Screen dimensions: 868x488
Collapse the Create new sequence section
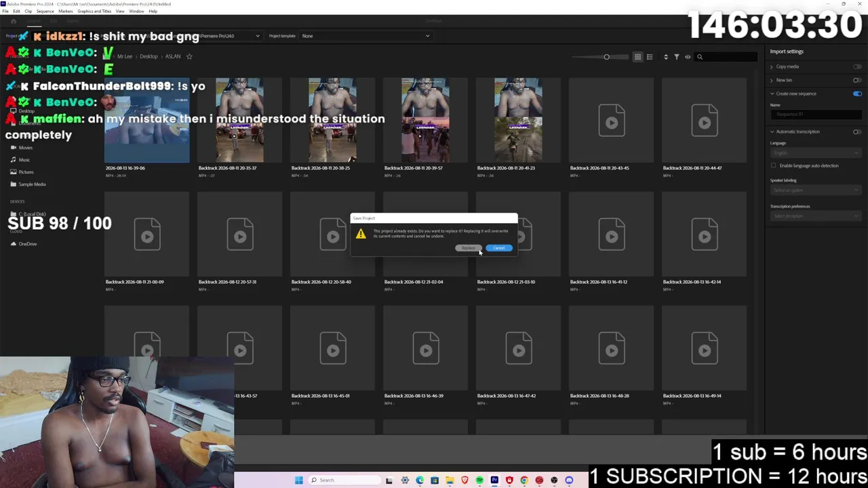pos(772,94)
